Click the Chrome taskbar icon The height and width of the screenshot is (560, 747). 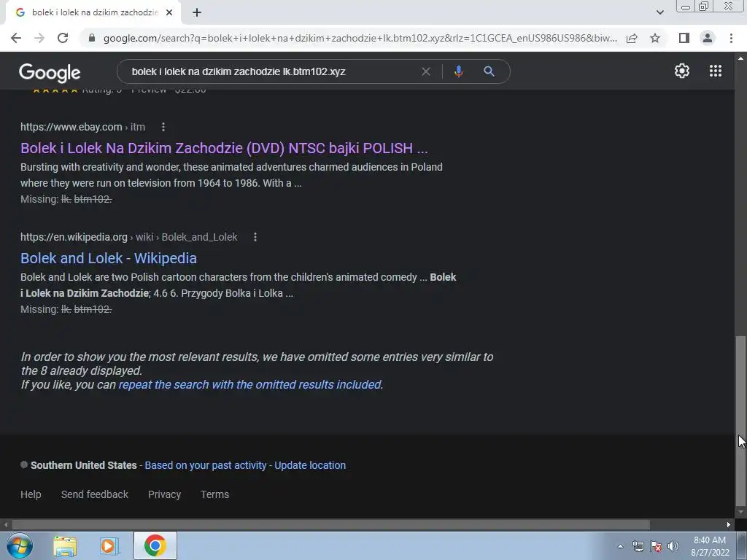click(155, 545)
